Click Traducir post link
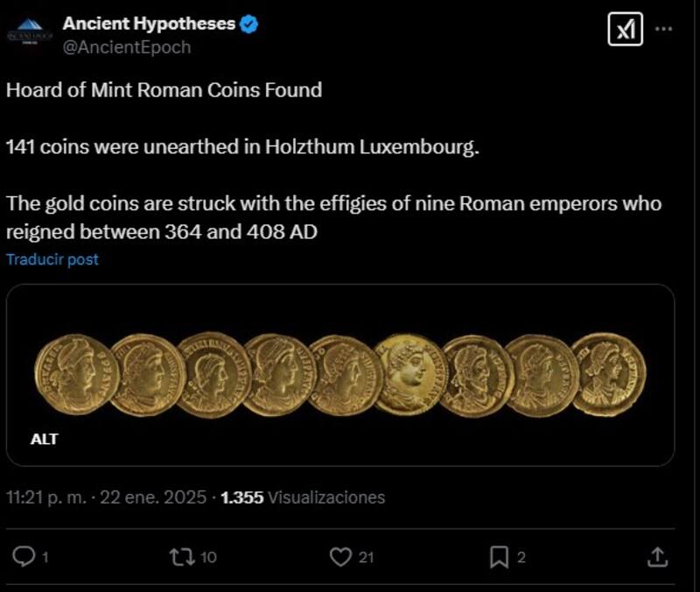The image size is (700, 592). tap(52, 259)
